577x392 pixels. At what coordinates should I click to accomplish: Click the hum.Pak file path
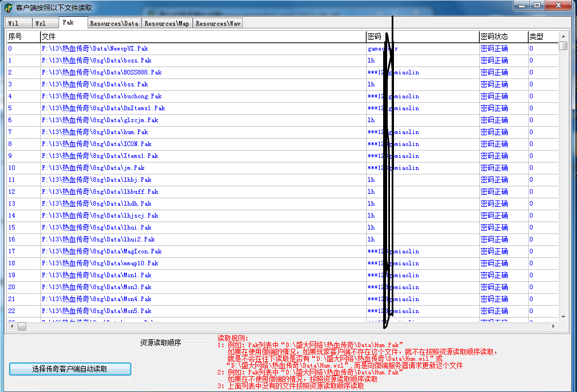tap(95, 132)
